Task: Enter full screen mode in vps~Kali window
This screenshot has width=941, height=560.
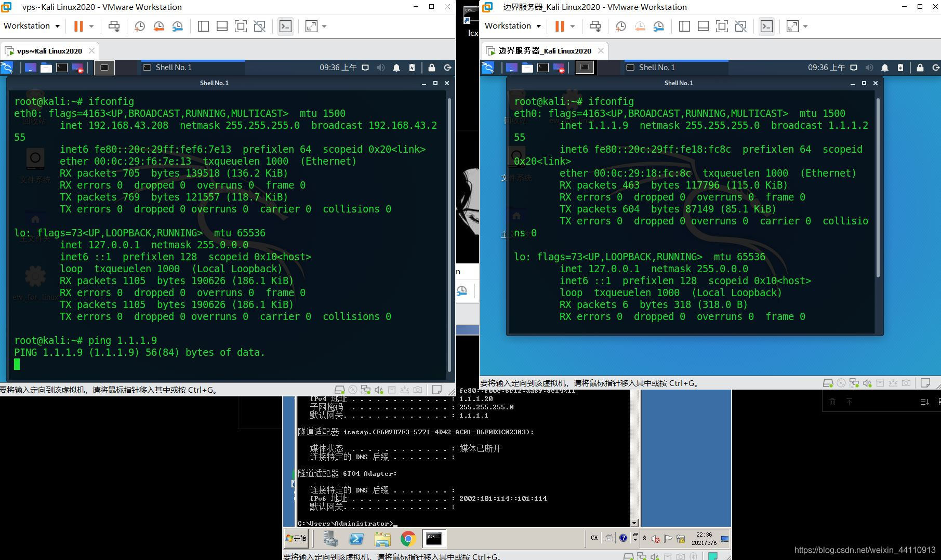Action: coord(241,26)
